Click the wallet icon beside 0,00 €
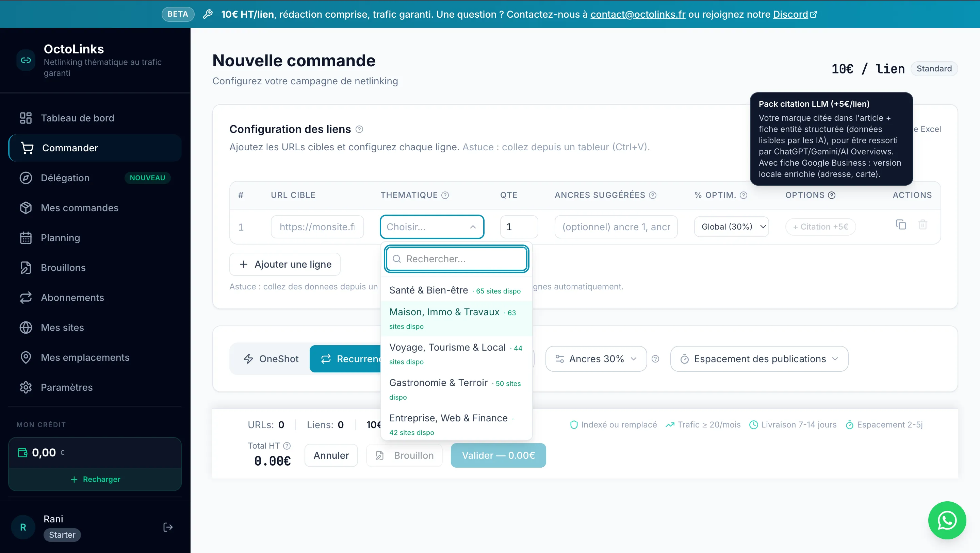Image resolution: width=980 pixels, height=553 pixels. point(23,453)
